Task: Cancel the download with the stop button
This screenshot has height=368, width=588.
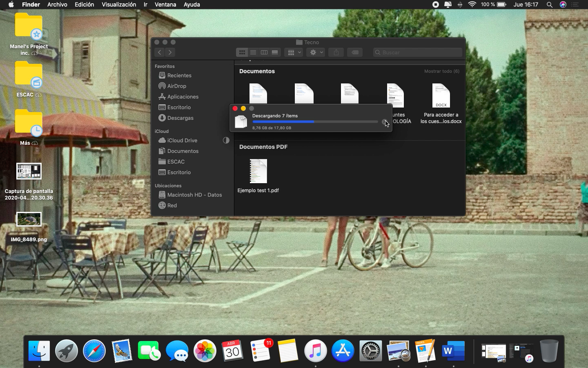Action: click(x=384, y=122)
